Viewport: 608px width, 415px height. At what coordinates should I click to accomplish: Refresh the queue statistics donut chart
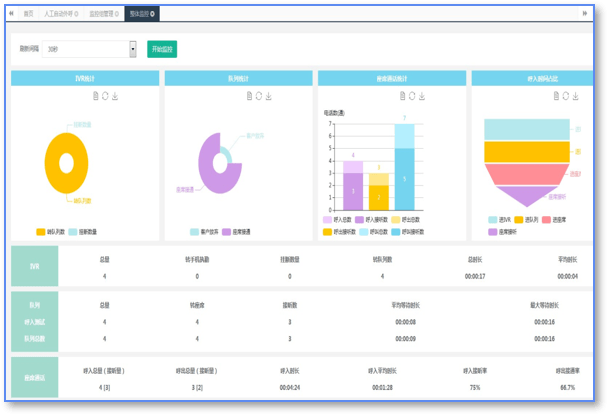pos(258,96)
